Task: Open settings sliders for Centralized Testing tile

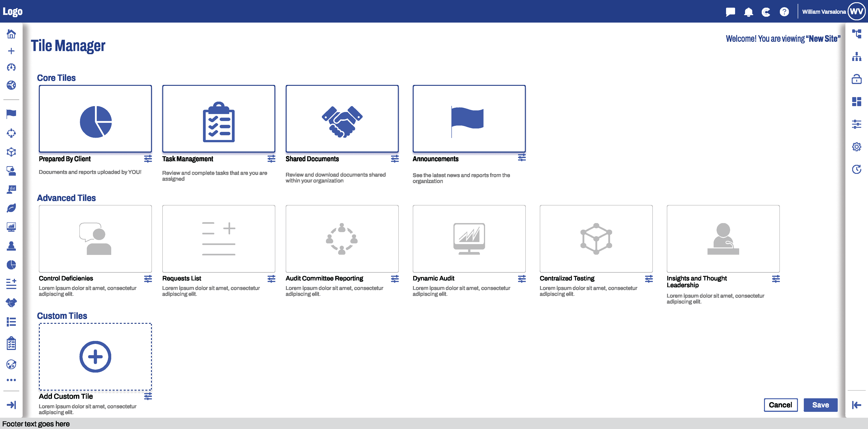Action: (649, 279)
